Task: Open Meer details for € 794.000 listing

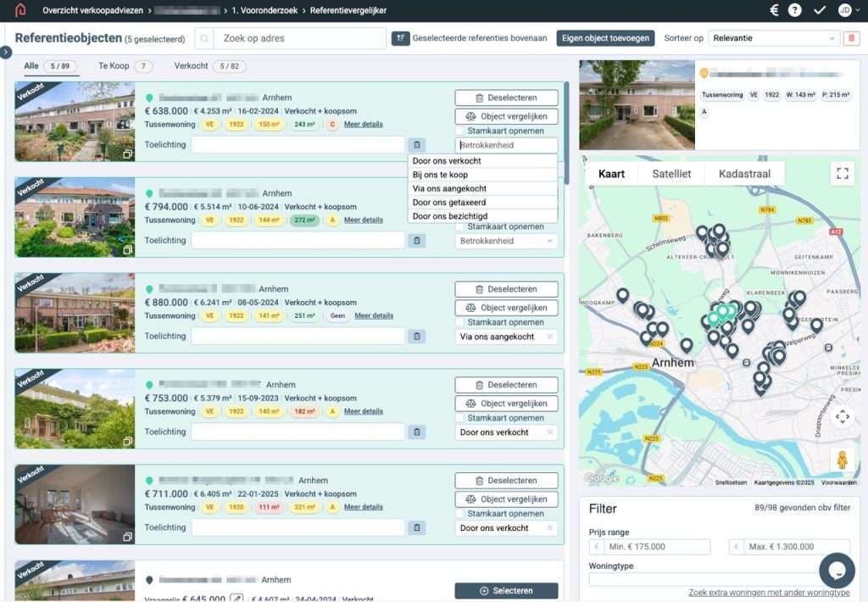Action: 363,220
